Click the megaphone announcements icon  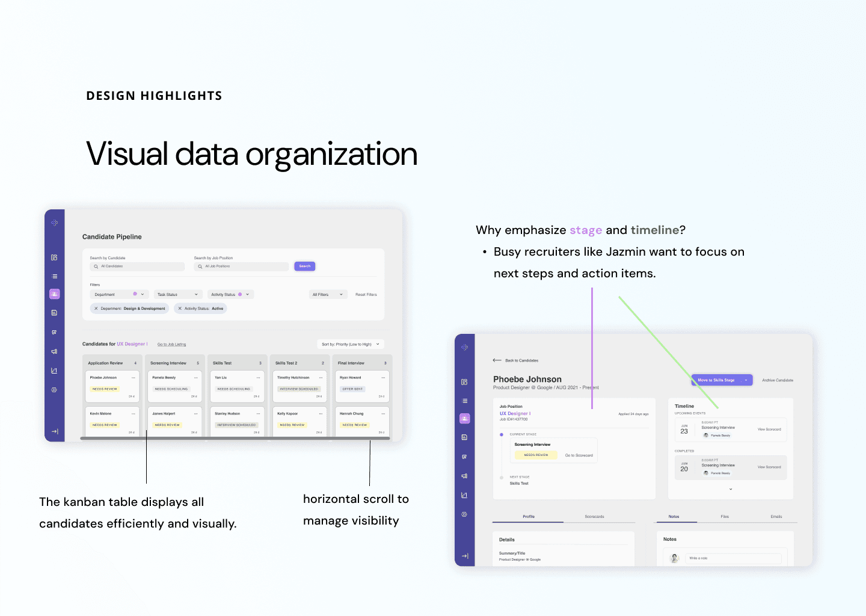[54, 351]
